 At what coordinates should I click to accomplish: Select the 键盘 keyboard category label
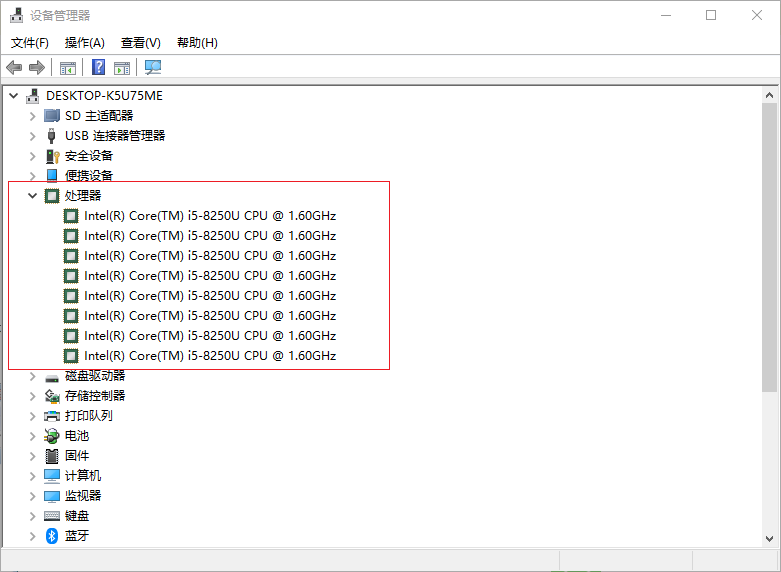(x=77, y=516)
